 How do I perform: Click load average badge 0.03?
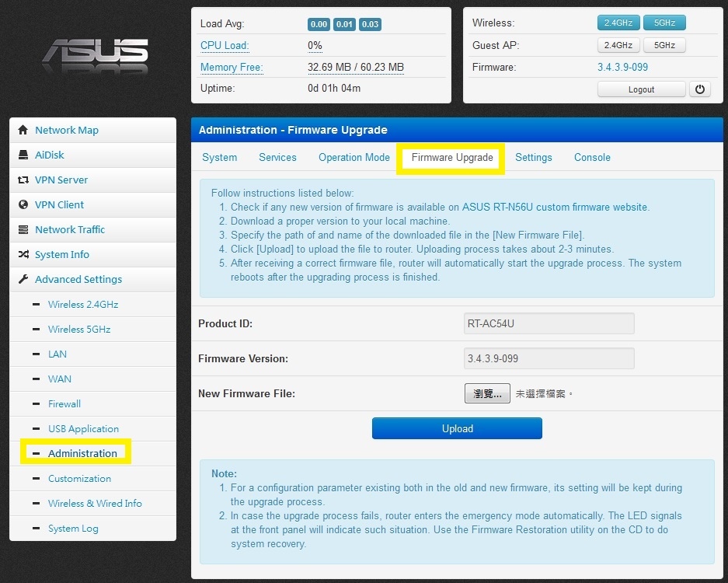point(370,24)
